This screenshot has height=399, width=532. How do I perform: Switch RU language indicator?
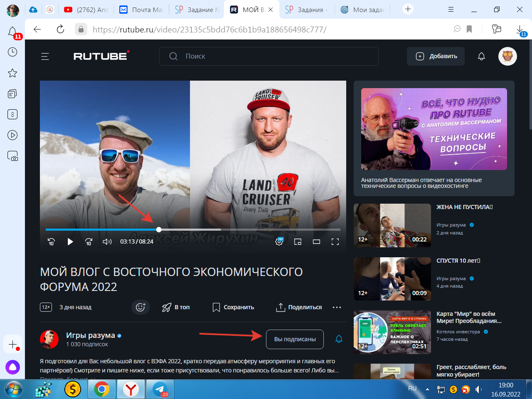[x=412, y=389]
